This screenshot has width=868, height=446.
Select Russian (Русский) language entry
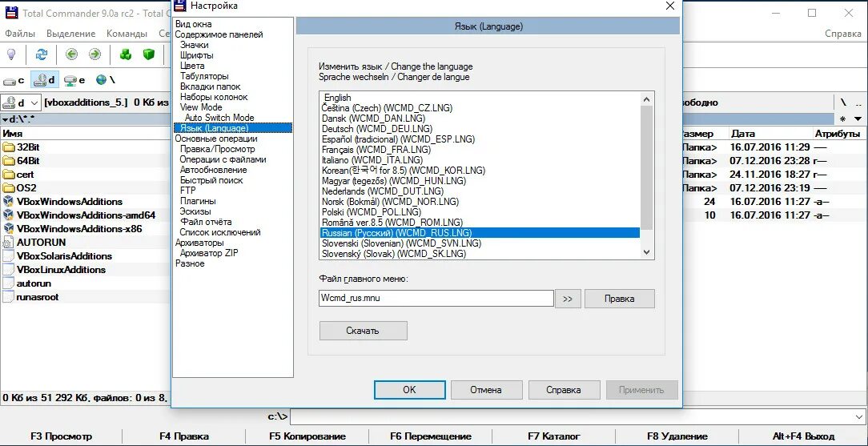[480, 233]
